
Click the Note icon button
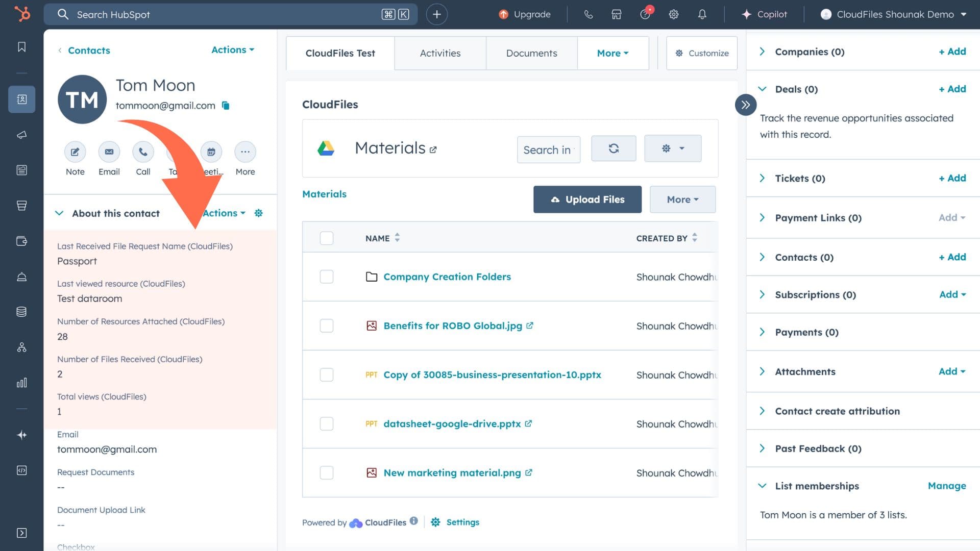point(75,152)
